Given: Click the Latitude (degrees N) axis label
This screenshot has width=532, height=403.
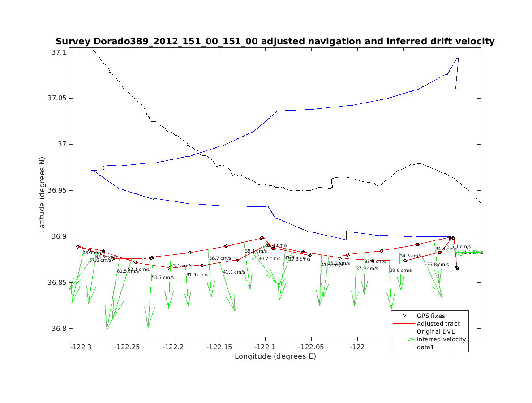Looking at the screenshot, I should (42, 194).
